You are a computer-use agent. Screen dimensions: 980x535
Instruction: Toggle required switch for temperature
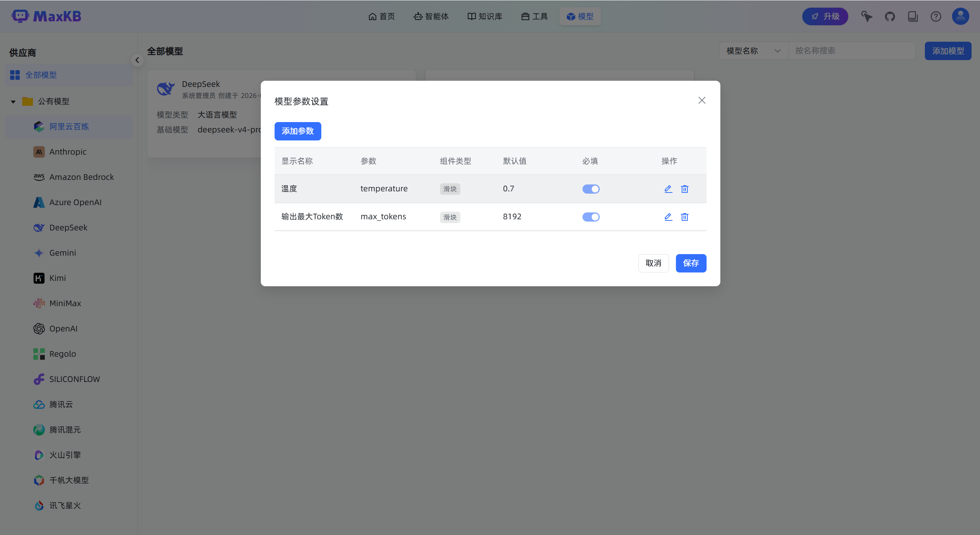[x=591, y=189]
